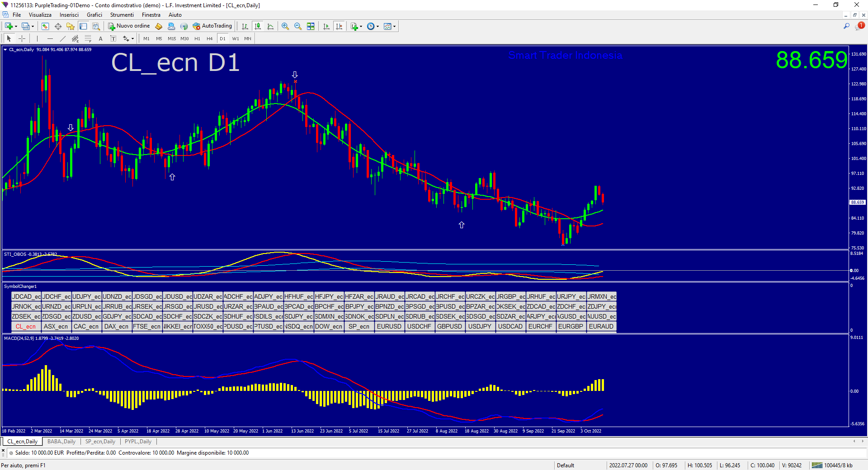Select the H4 timeframe
The image size is (868, 470).
(210, 38)
